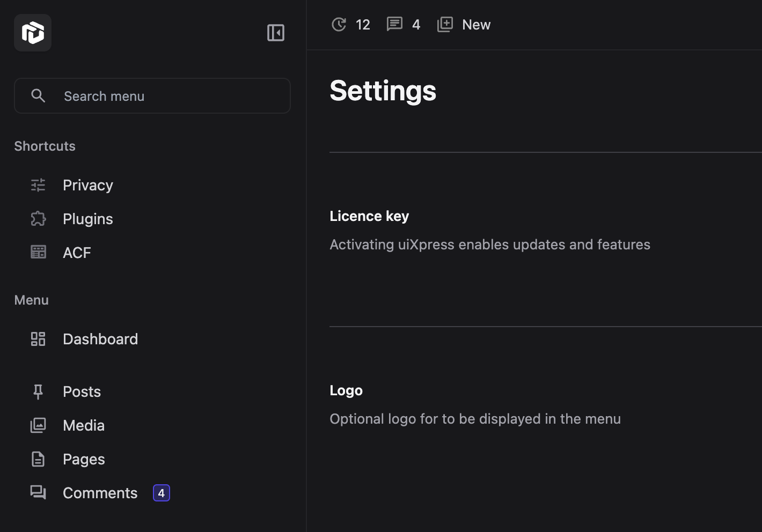
Task: Open the Dashboard grid icon
Action: point(38,338)
